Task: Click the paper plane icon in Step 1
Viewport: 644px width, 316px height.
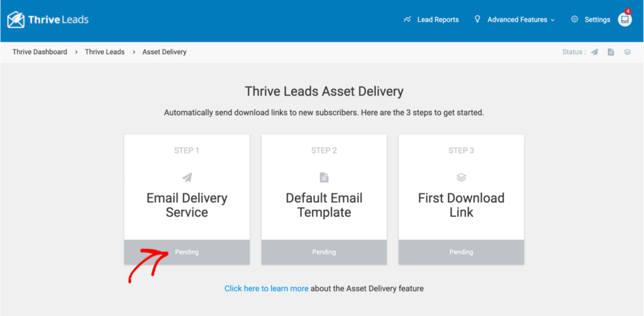Action: pyautogui.click(x=187, y=177)
